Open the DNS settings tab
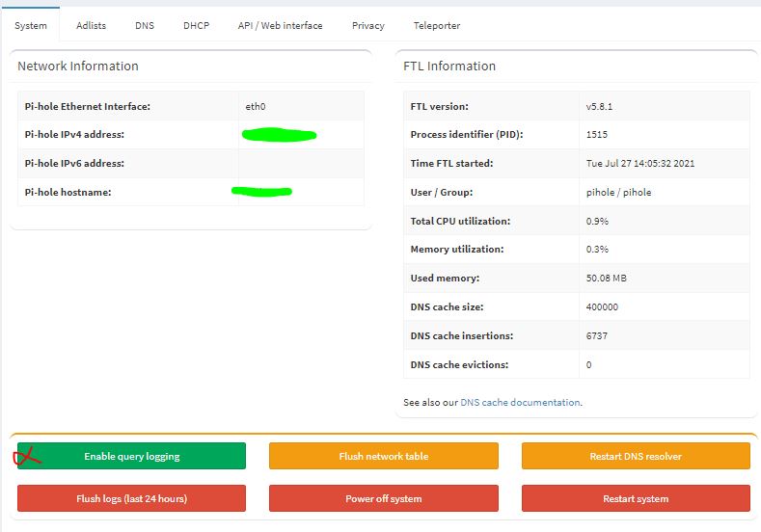 point(145,25)
